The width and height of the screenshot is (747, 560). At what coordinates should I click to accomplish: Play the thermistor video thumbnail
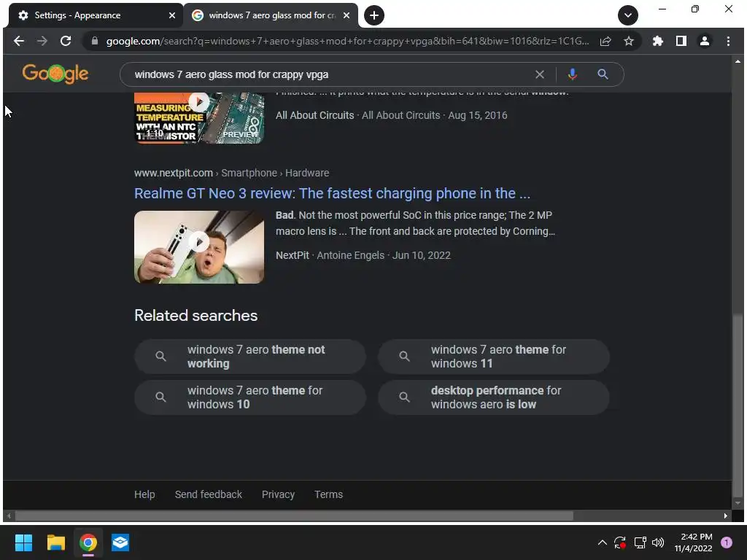click(x=199, y=118)
